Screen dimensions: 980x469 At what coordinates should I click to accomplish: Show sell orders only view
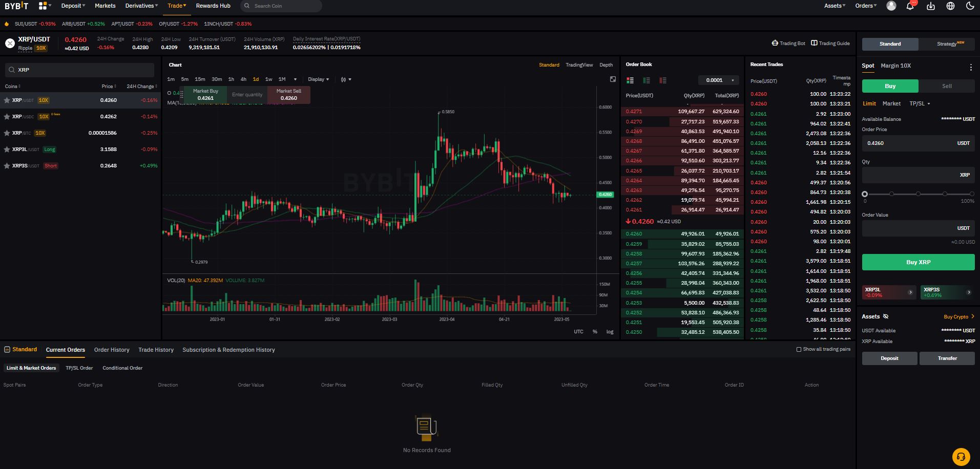pyautogui.click(x=663, y=80)
